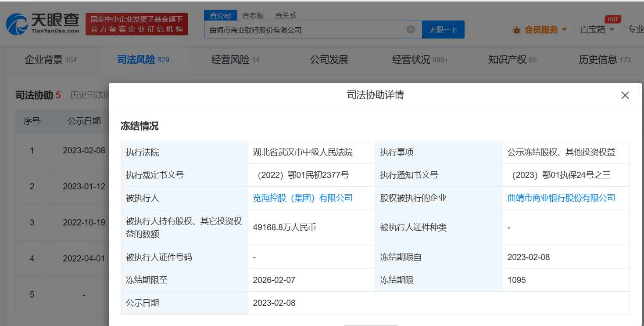The width and height of the screenshot is (644, 326).
Task: Open the 公司发展 tab
Action: [x=329, y=60]
